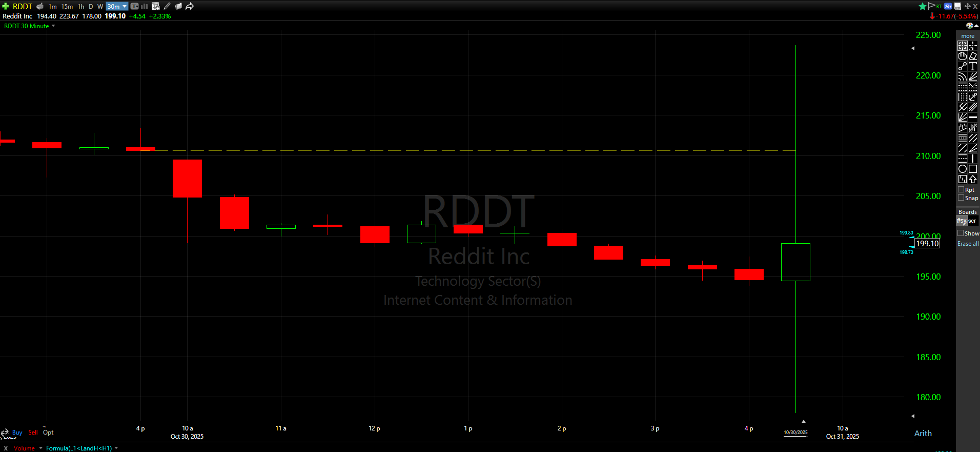Click the share arrow icon
Screen dimensions: 980x452
point(190,6)
